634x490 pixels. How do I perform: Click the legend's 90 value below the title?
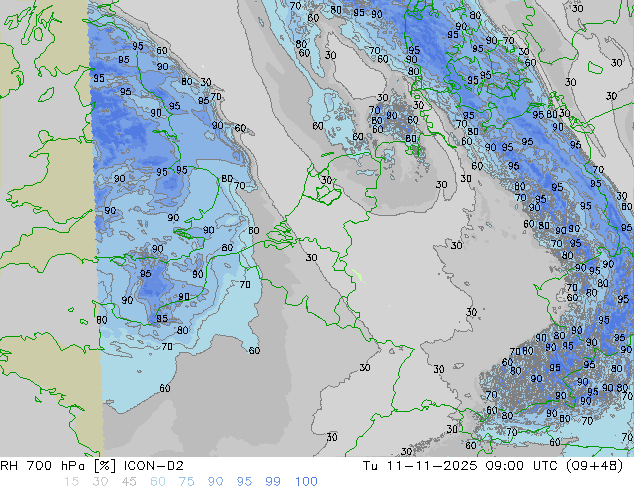click(x=215, y=482)
